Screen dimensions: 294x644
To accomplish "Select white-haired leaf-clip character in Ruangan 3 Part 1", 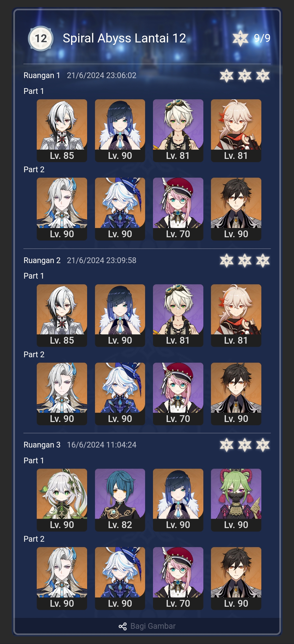I will coord(62,500).
